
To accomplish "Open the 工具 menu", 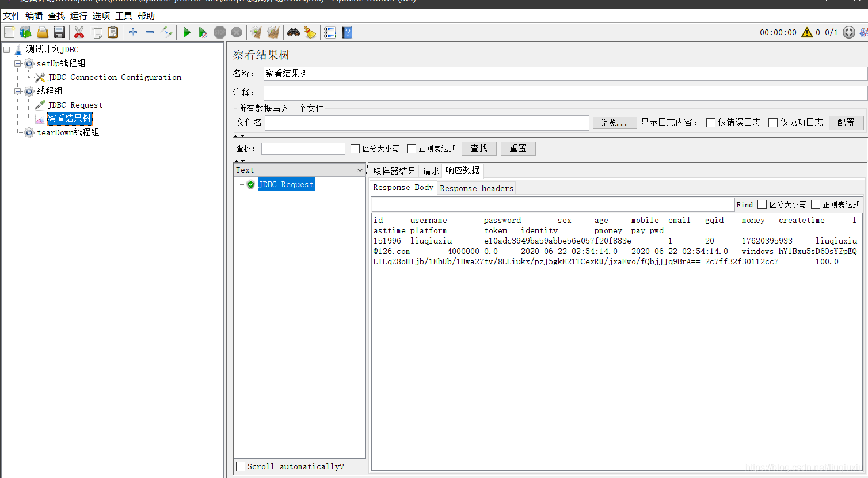I will point(124,16).
